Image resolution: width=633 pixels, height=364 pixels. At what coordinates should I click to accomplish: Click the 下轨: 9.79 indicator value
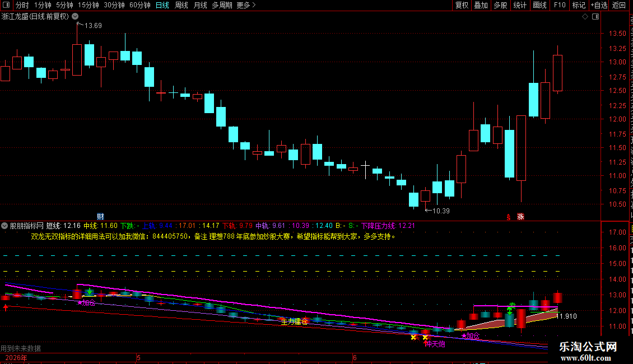pos(238,226)
